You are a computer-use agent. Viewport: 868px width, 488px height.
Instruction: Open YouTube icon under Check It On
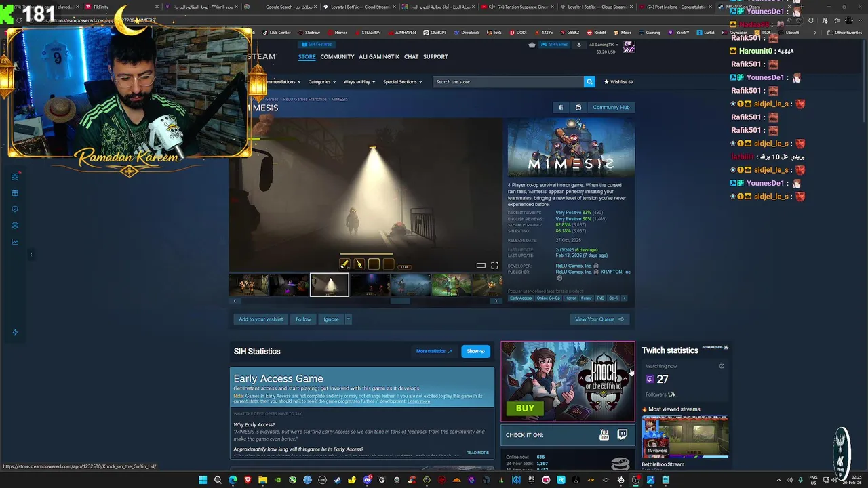coord(604,435)
